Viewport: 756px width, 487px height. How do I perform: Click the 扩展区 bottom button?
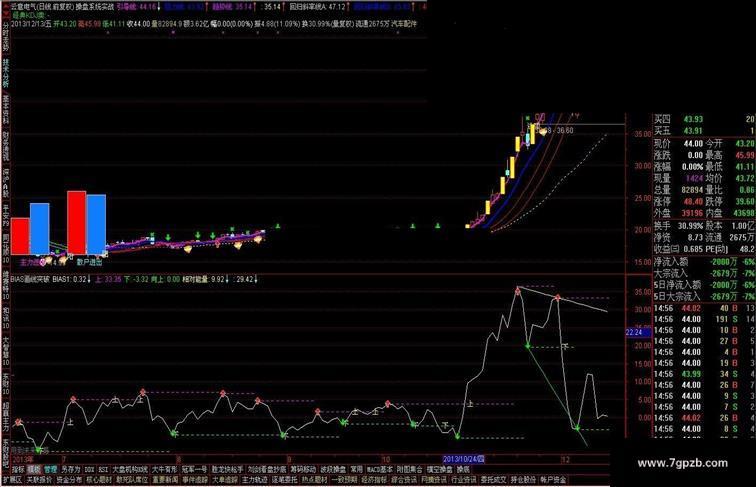(x=13, y=480)
